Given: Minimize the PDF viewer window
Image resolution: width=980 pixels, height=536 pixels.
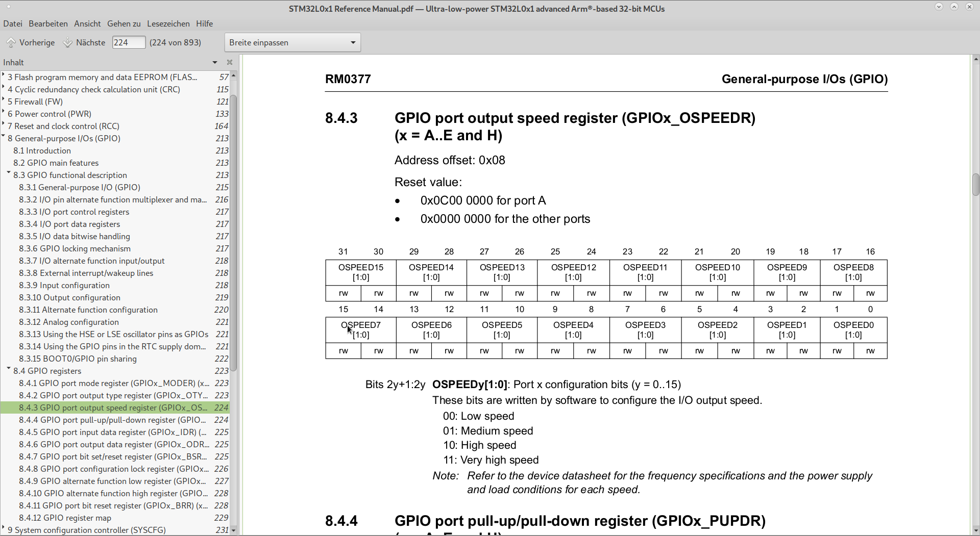Looking at the screenshot, I should click(939, 7).
